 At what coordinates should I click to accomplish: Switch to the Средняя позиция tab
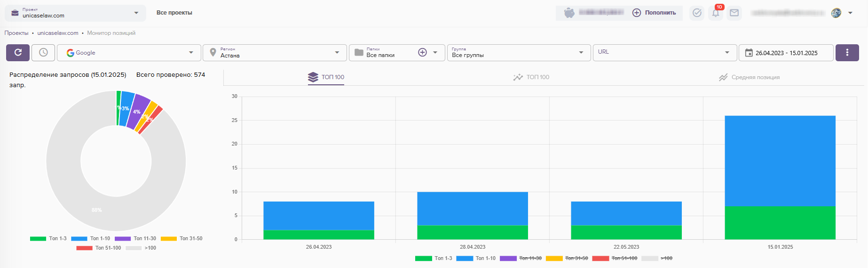coord(749,77)
